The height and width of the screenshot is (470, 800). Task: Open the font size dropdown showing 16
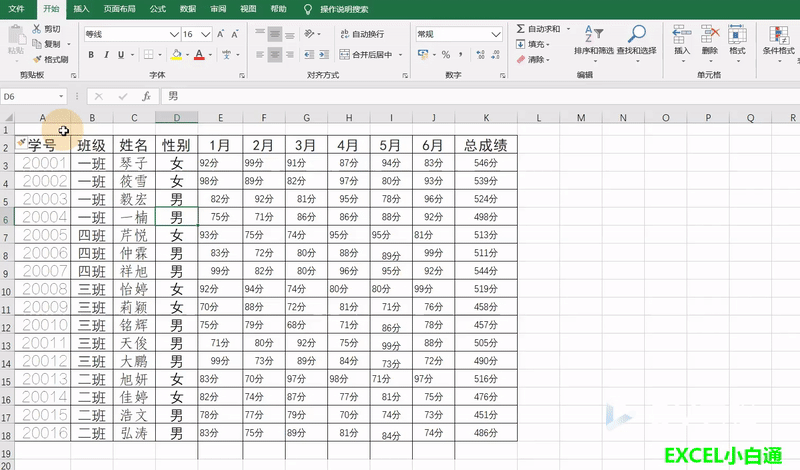pyautogui.click(x=206, y=34)
